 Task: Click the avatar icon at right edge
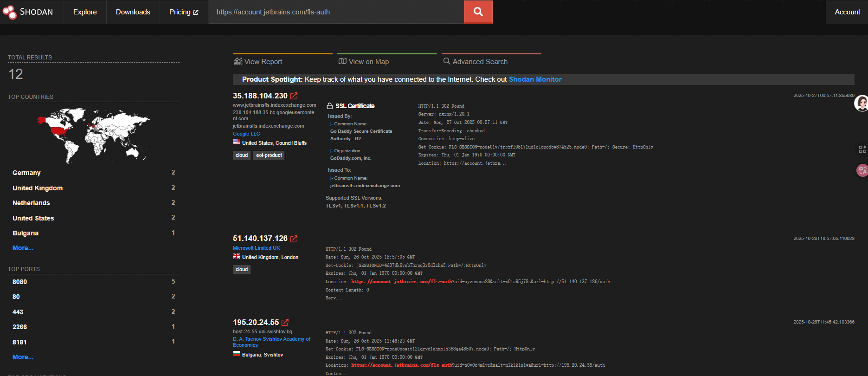point(862,103)
